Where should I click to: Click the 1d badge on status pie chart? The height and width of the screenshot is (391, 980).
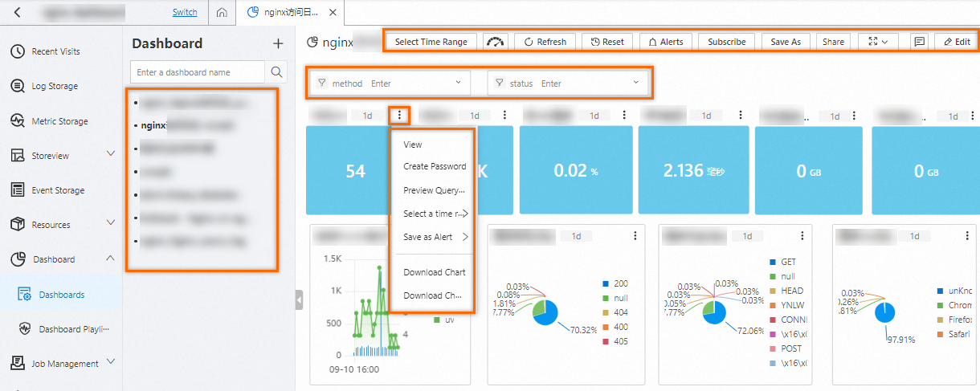tap(576, 236)
